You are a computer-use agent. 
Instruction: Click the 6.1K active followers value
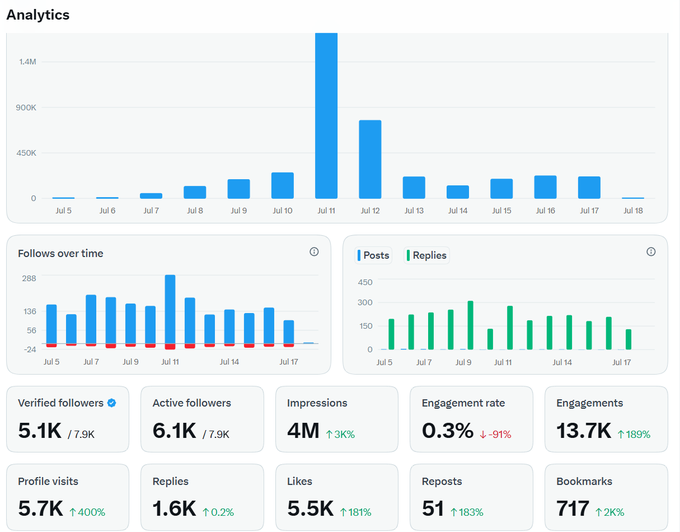(x=174, y=431)
